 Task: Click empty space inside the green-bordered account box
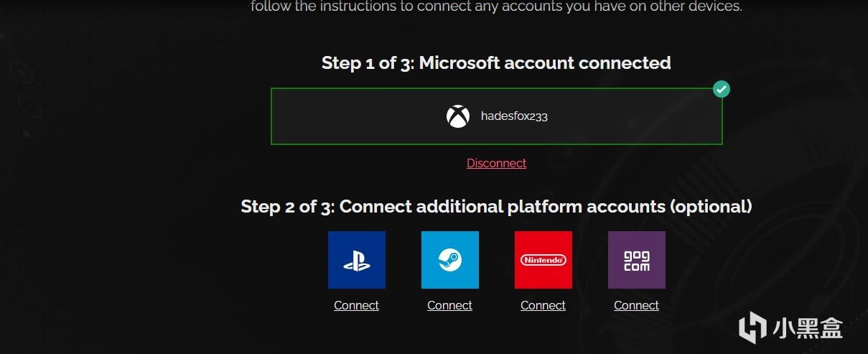pyautogui.click(x=632, y=116)
